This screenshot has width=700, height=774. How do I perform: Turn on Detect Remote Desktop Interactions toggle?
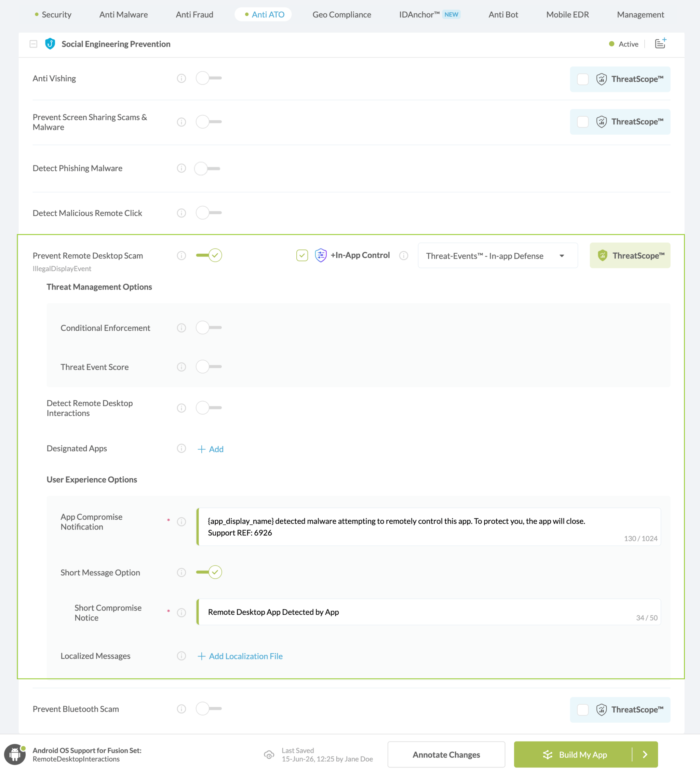[x=208, y=408]
